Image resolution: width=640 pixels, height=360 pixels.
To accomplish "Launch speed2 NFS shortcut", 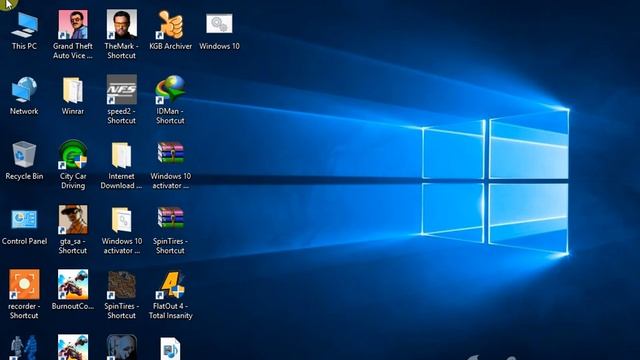I will (x=121, y=89).
